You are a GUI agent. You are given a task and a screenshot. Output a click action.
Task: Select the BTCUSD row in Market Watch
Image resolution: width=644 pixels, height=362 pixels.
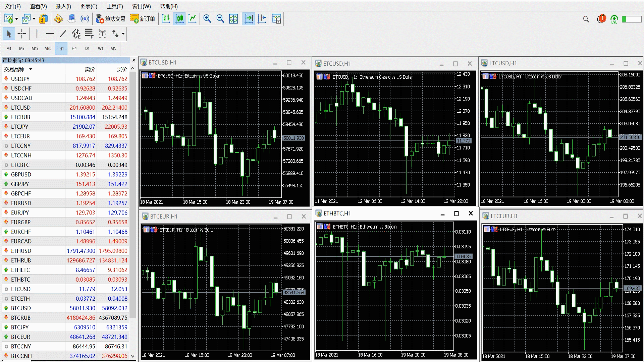pos(66,308)
